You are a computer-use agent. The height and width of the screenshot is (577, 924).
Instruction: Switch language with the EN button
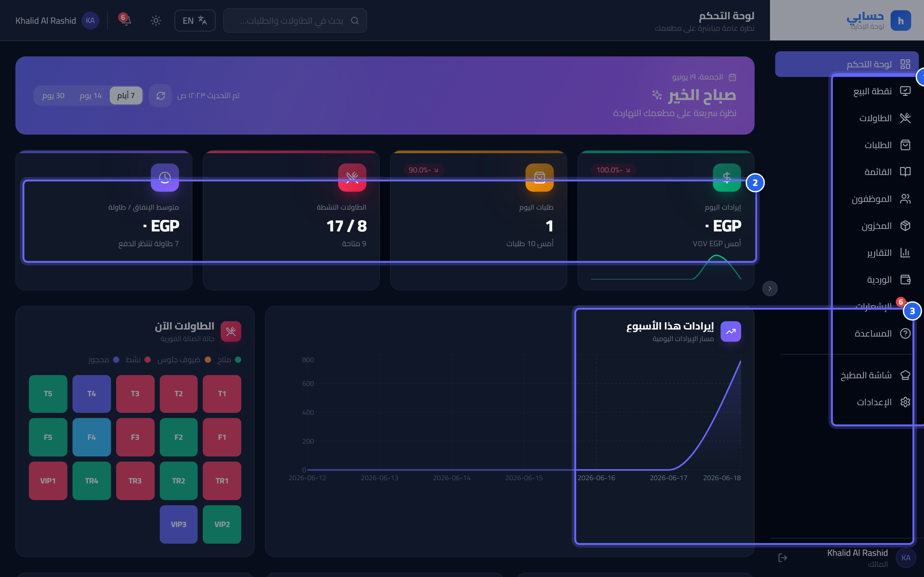(195, 20)
